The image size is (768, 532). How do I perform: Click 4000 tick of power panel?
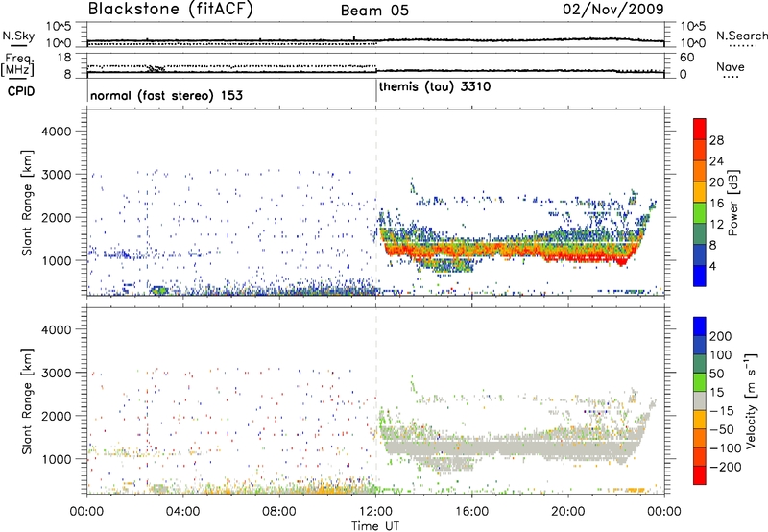pyautogui.click(x=56, y=132)
